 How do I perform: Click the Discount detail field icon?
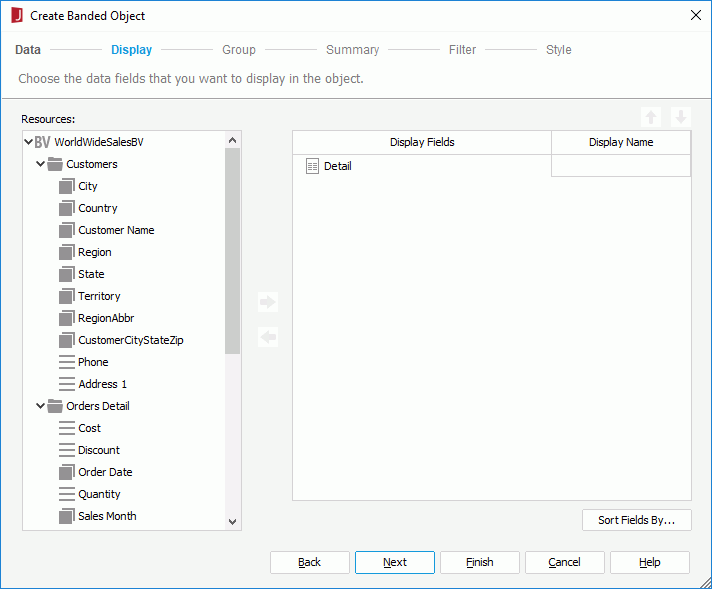67,450
